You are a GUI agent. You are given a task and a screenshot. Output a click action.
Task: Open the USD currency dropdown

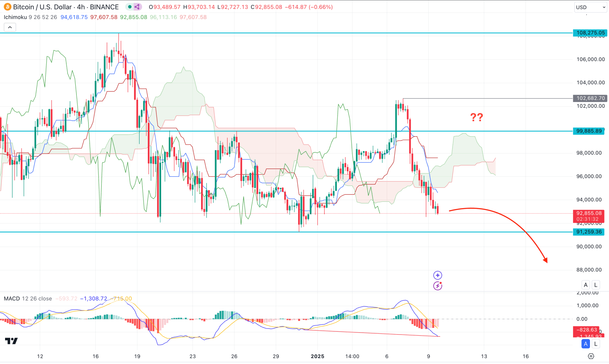(x=590, y=7)
